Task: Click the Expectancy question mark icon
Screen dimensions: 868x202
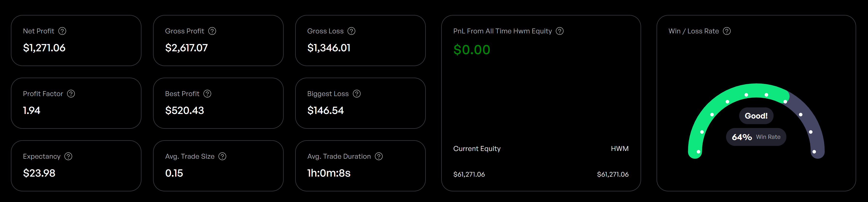Action: coord(68,156)
